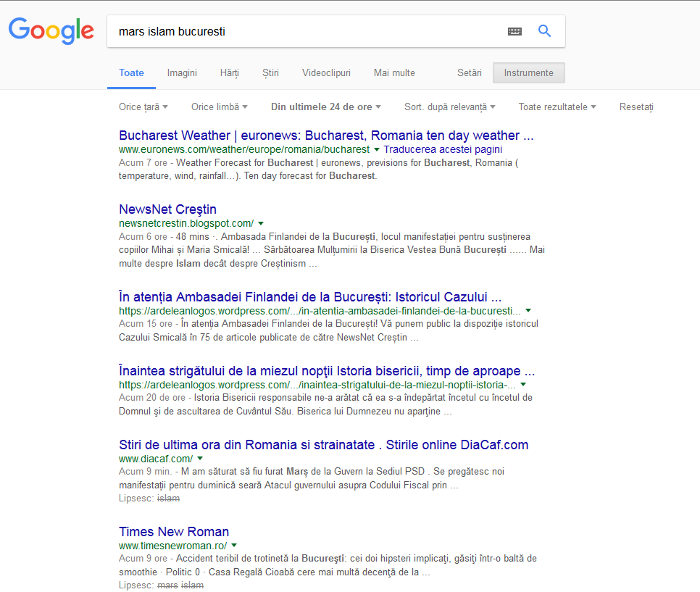Open the on-screen keyboard icon

pyautogui.click(x=514, y=31)
